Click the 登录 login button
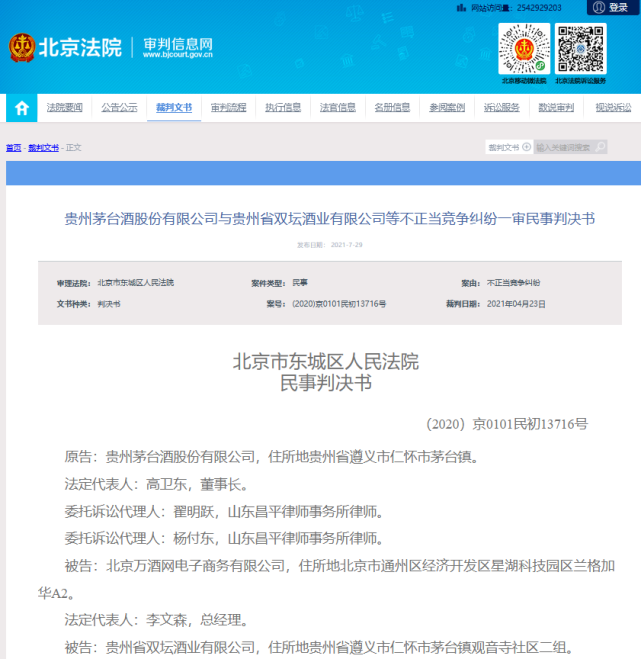This screenshot has width=641, height=659. coord(613,7)
